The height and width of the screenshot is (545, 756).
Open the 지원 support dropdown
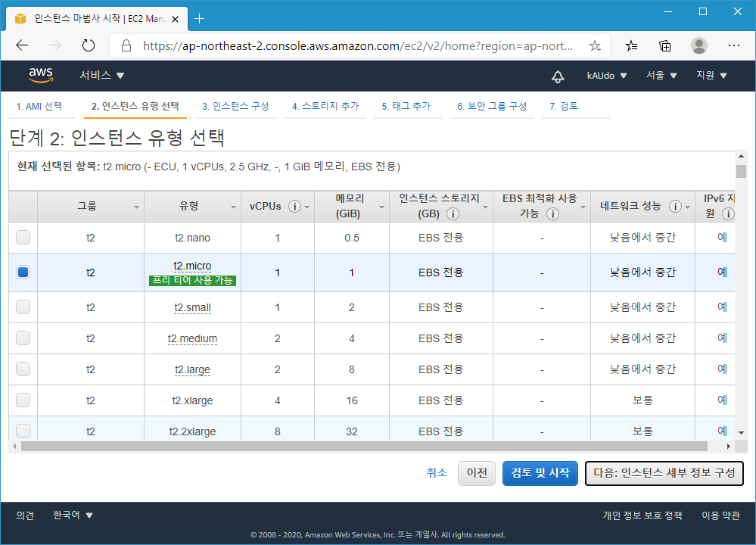click(711, 76)
